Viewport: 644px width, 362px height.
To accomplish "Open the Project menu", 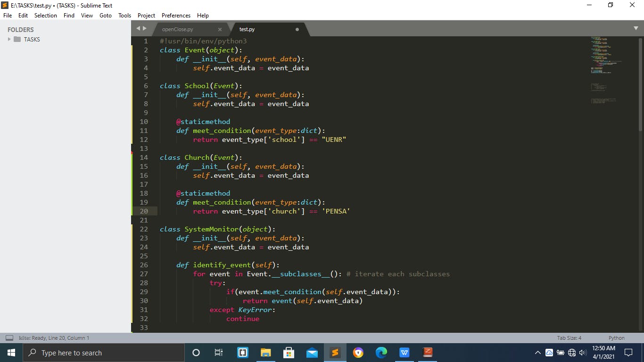I will pos(146,15).
